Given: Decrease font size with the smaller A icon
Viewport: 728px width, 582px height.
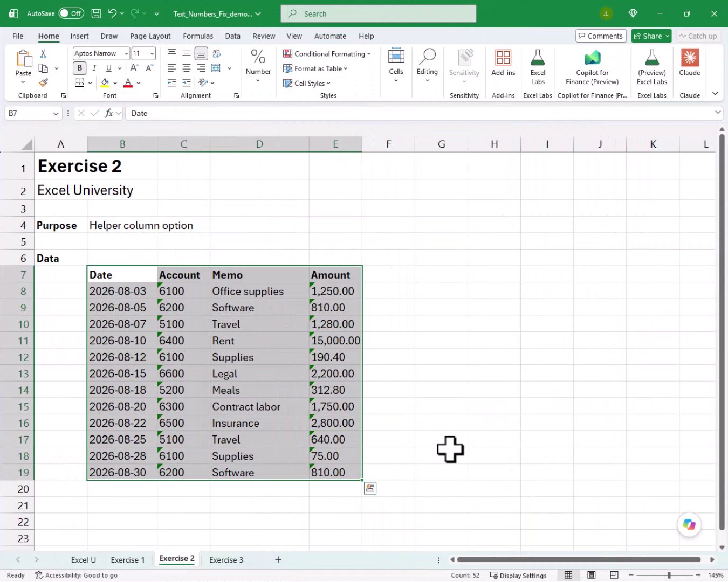Looking at the screenshot, I should coord(149,68).
